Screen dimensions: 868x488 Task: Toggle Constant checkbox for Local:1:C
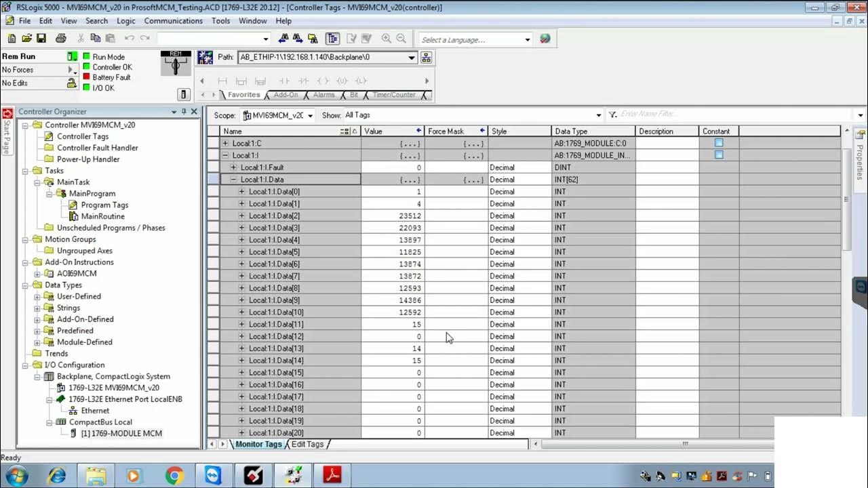(x=719, y=143)
